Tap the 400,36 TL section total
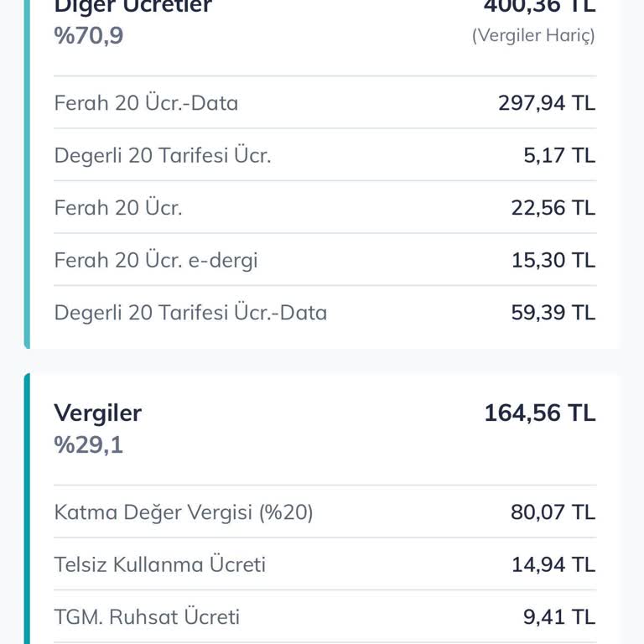This screenshot has height=644, width=644. point(539,6)
